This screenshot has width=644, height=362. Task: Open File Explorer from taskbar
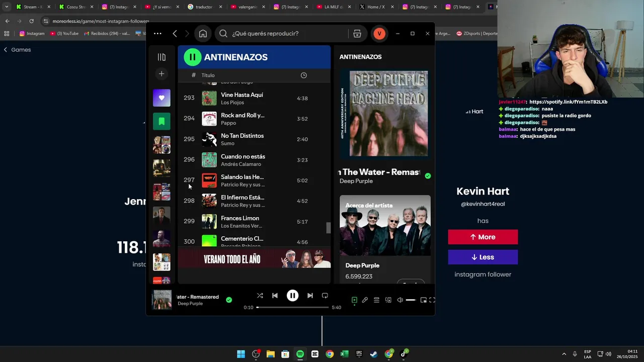pos(270,354)
